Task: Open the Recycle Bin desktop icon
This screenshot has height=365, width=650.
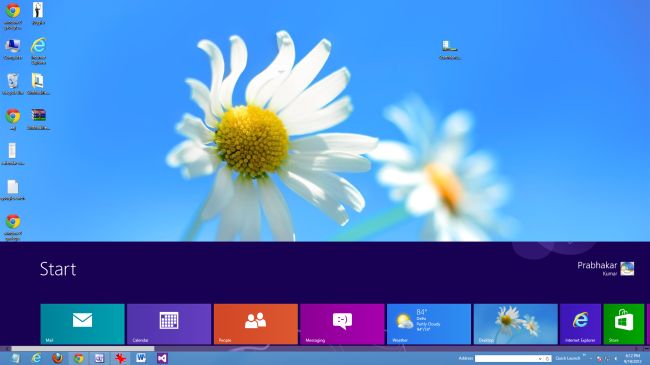Action: 13,84
